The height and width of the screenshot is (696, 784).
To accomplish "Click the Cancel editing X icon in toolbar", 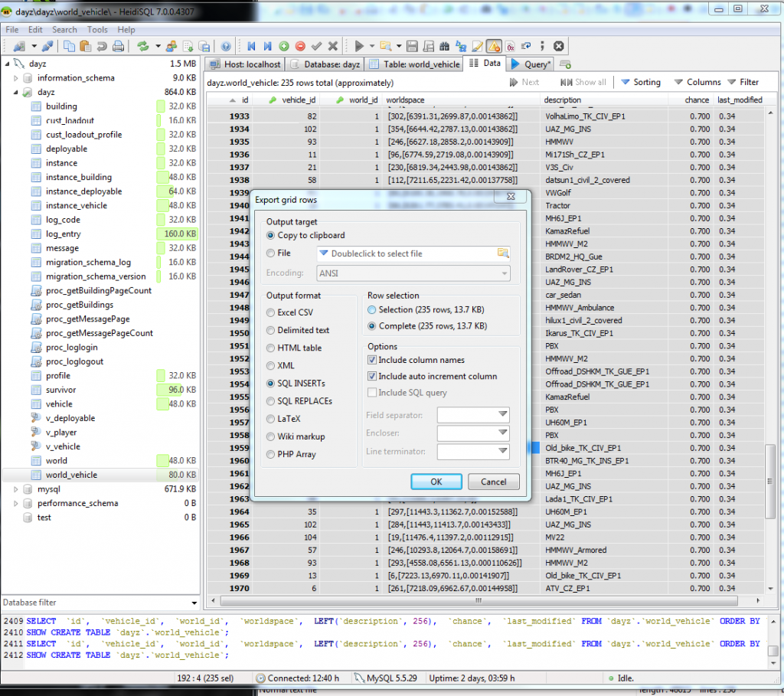I will [x=333, y=47].
